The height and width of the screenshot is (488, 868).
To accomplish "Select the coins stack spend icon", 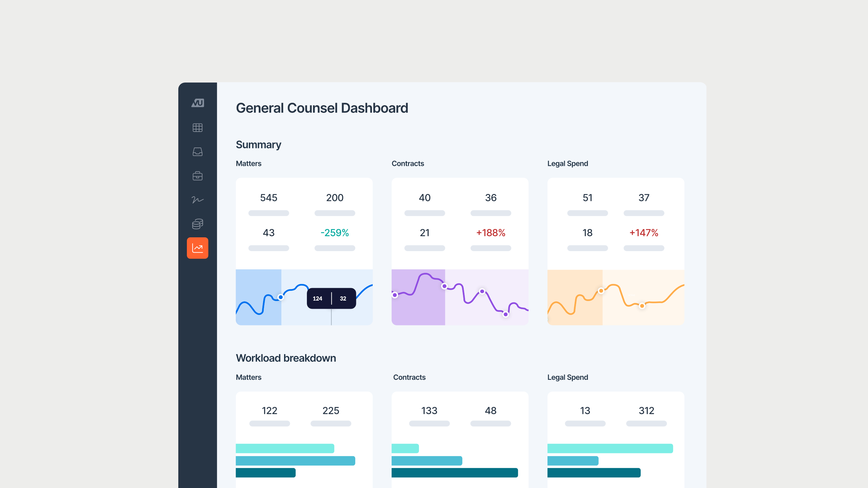I will [x=198, y=224].
